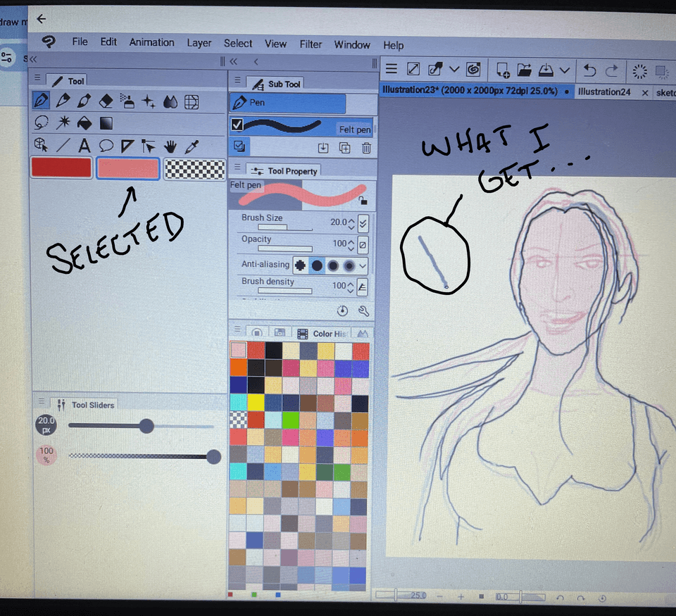Choose the no anti-aliasing option
676x616 pixels.
[300, 265]
